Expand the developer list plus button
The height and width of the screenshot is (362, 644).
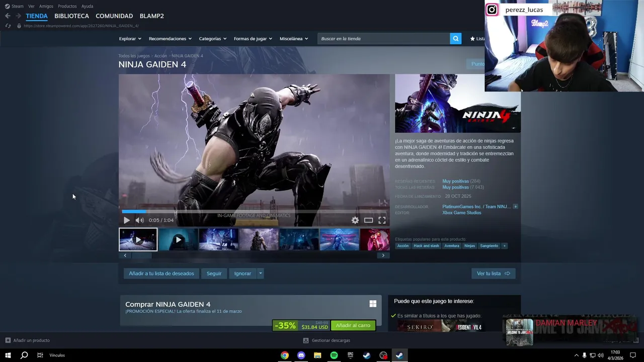point(515,207)
